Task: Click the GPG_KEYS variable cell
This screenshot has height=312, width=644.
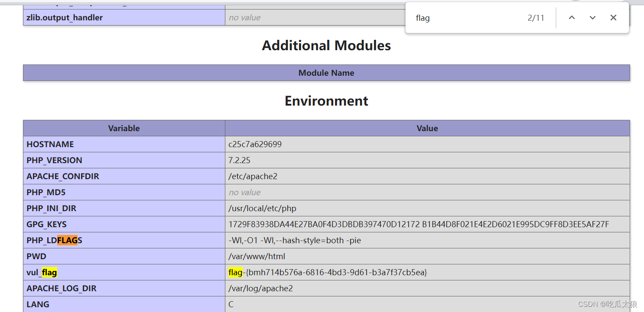Action: tap(124, 224)
